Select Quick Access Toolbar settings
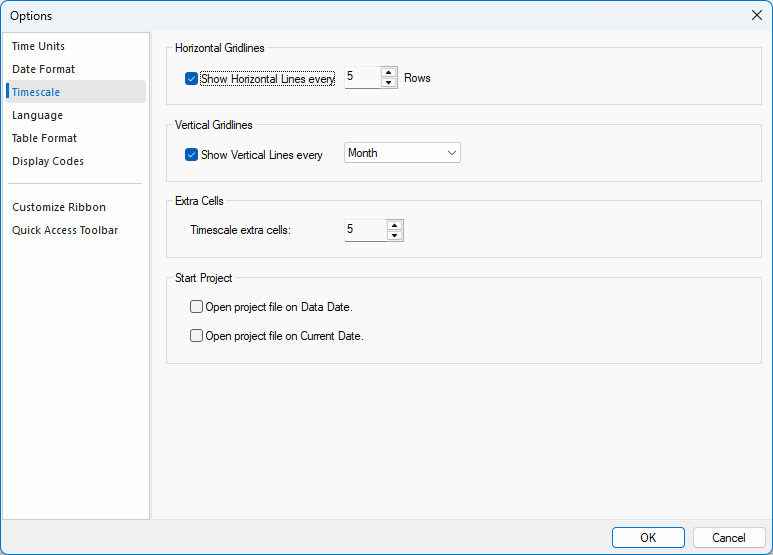The height and width of the screenshot is (555, 773). pyautogui.click(x=65, y=230)
